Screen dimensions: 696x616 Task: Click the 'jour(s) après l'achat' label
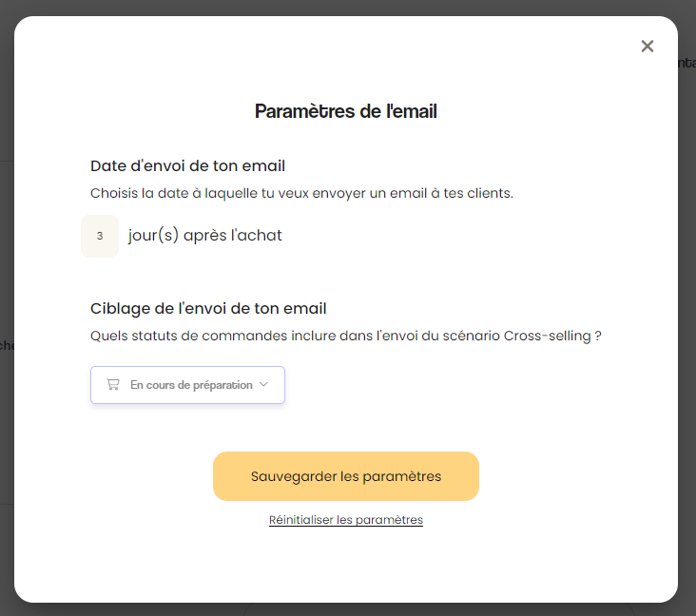click(205, 235)
